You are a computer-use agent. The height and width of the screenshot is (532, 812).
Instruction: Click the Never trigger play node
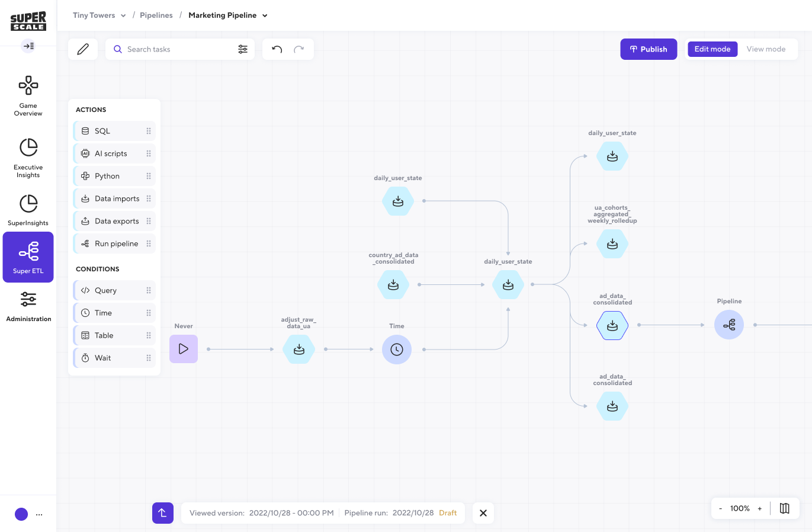[x=184, y=349]
